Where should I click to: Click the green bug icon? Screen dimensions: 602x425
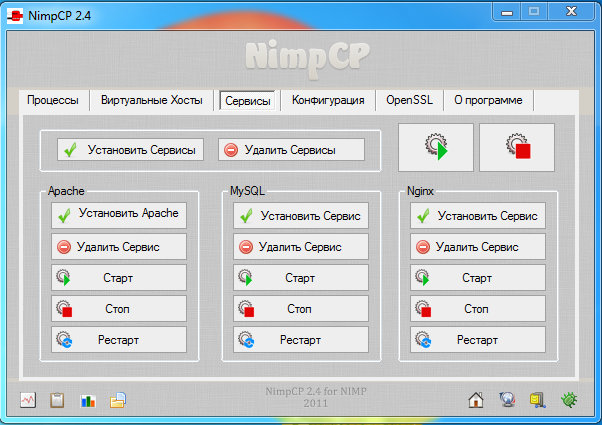click(x=569, y=400)
